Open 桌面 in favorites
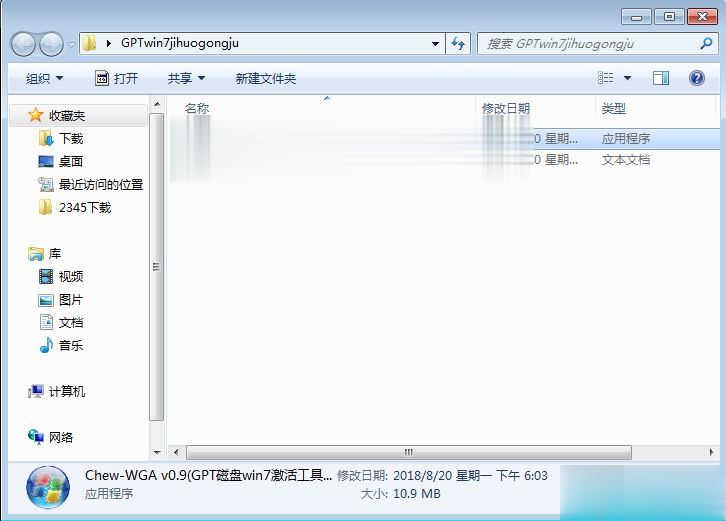The image size is (726, 521). click(71, 162)
